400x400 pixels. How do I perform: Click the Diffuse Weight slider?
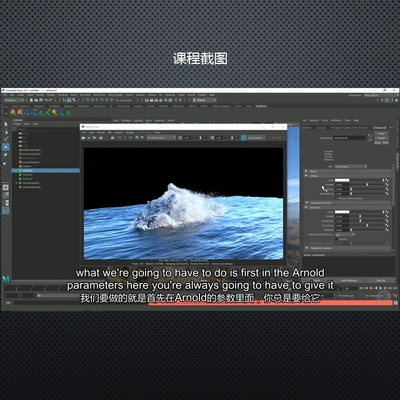(367, 185)
